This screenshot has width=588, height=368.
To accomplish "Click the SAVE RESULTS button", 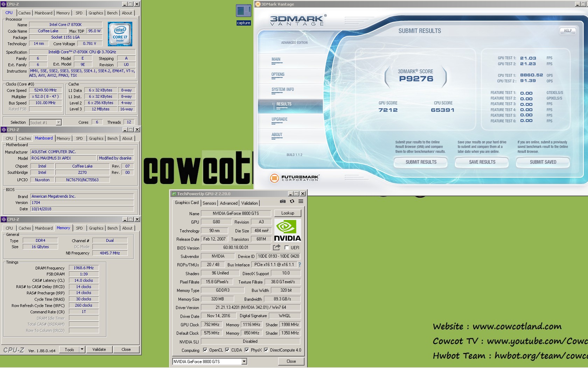I will [482, 162].
